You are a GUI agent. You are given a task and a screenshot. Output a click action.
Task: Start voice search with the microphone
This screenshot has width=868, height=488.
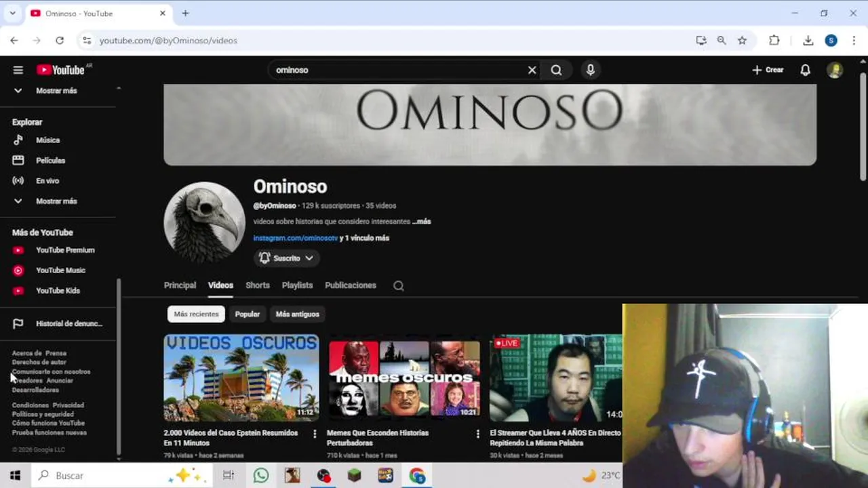click(x=591, y=70)
